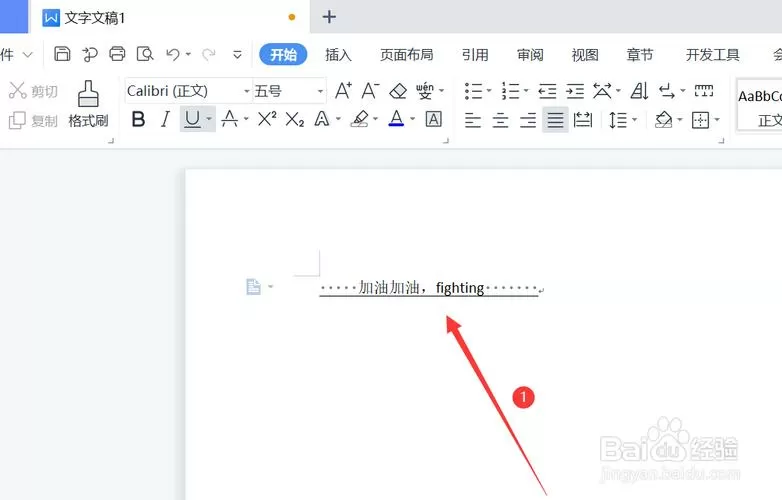Expand the font dialog launcher corner
The image size is (782, 500).
446,141
